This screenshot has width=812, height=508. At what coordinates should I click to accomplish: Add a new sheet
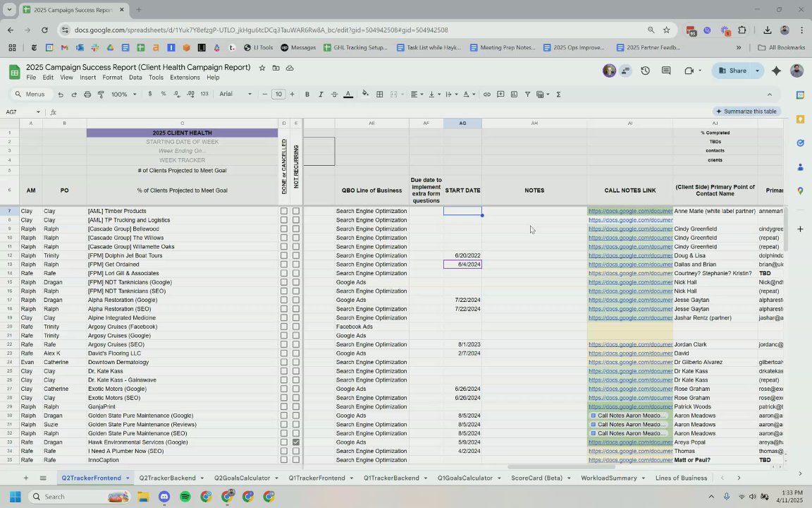pos(26,478)
